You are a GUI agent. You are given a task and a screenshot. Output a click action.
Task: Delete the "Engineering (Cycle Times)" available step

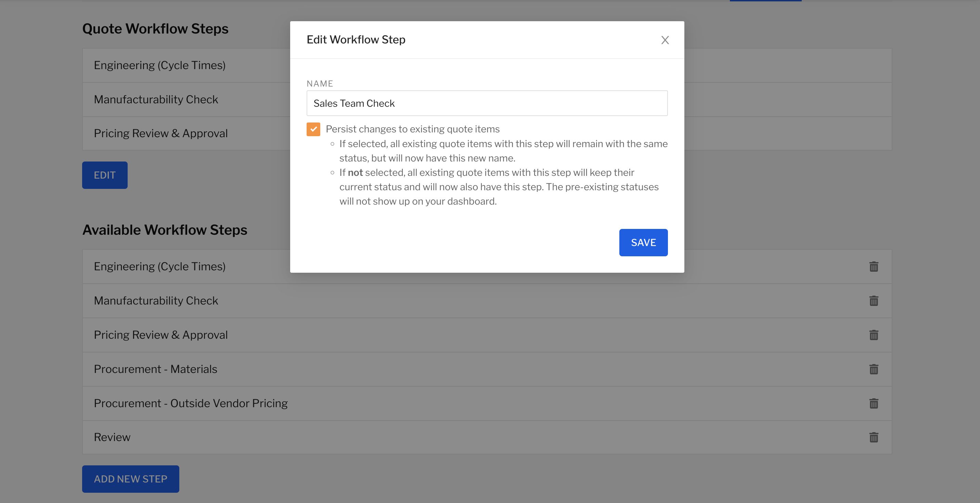pos(874,266)
